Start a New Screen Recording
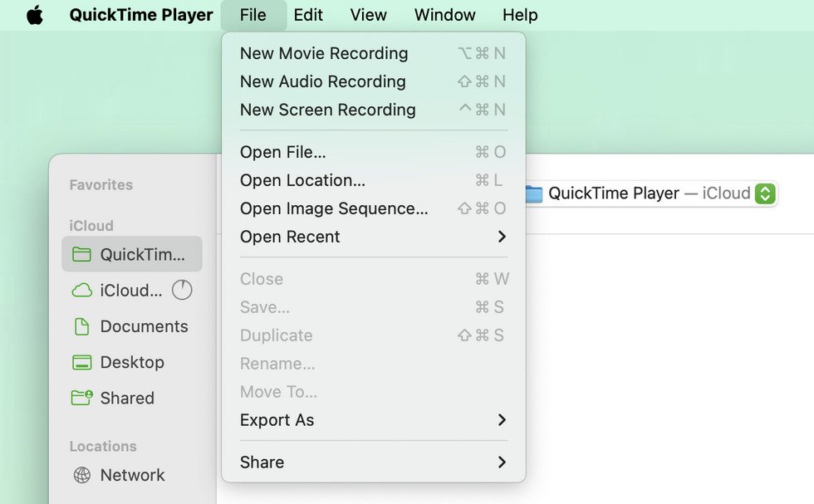Screen dimensions: 814x504 pos(373,110)
